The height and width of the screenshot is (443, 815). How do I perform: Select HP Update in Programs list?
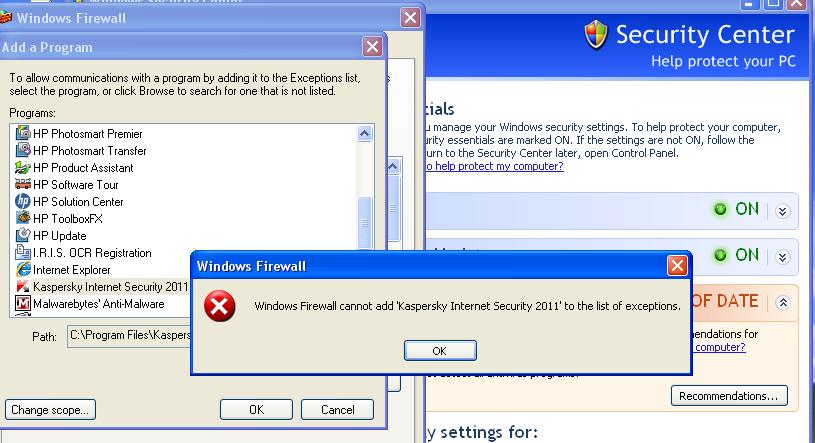tap(59, 236)
